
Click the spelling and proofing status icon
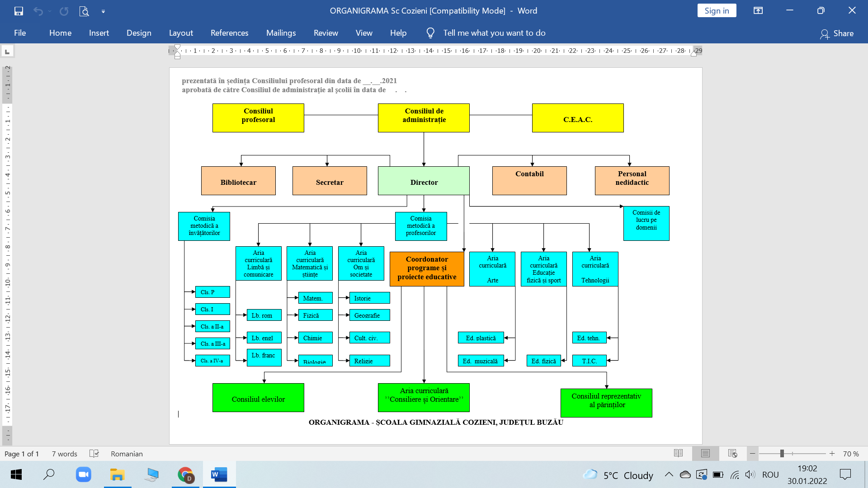94,453
